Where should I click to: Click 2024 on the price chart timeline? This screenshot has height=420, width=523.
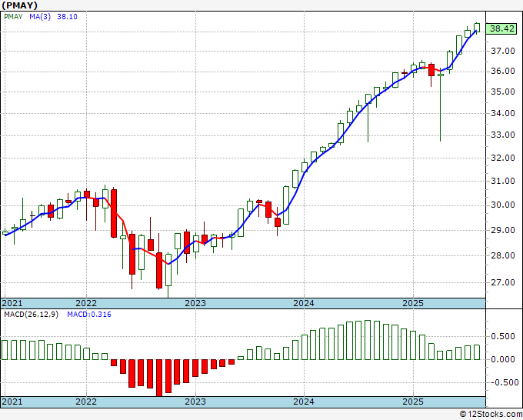(304, 303)
